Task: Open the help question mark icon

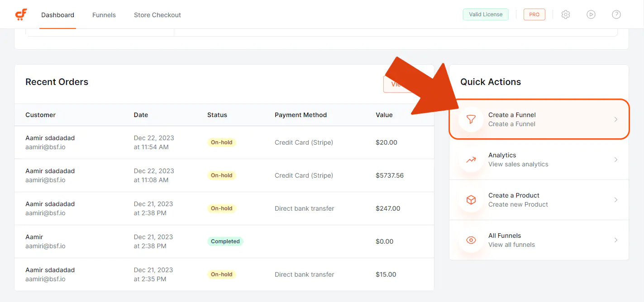Action: pos(616,14)
